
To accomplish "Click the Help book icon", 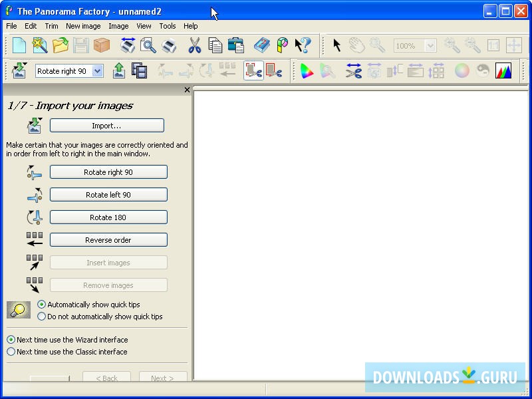I will pos(261,45).
